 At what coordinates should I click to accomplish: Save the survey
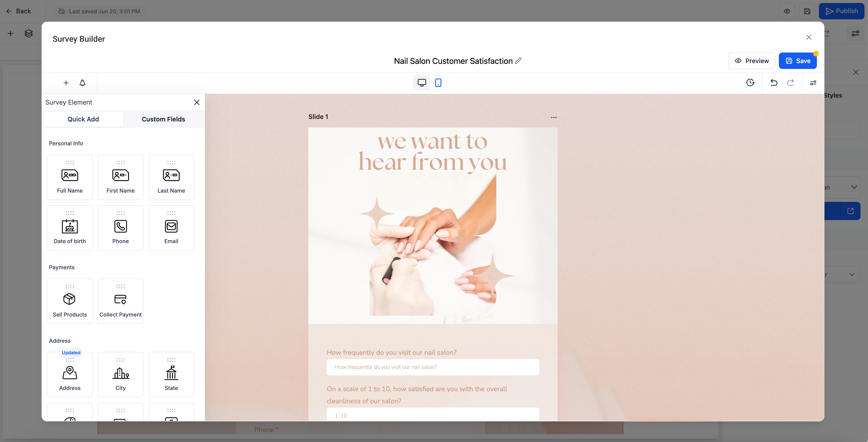point(798,61)
